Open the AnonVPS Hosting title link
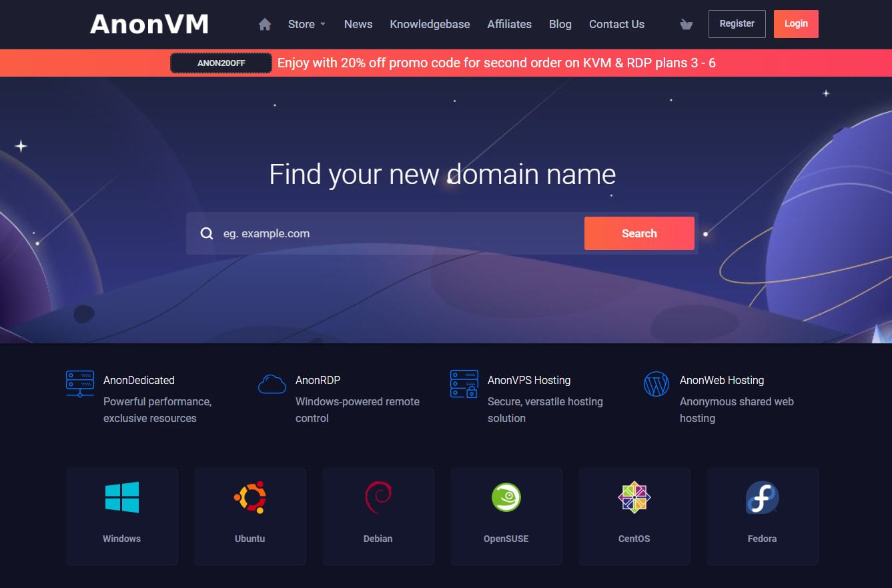This screenshot has height=588, width=892. pos(529,380)
